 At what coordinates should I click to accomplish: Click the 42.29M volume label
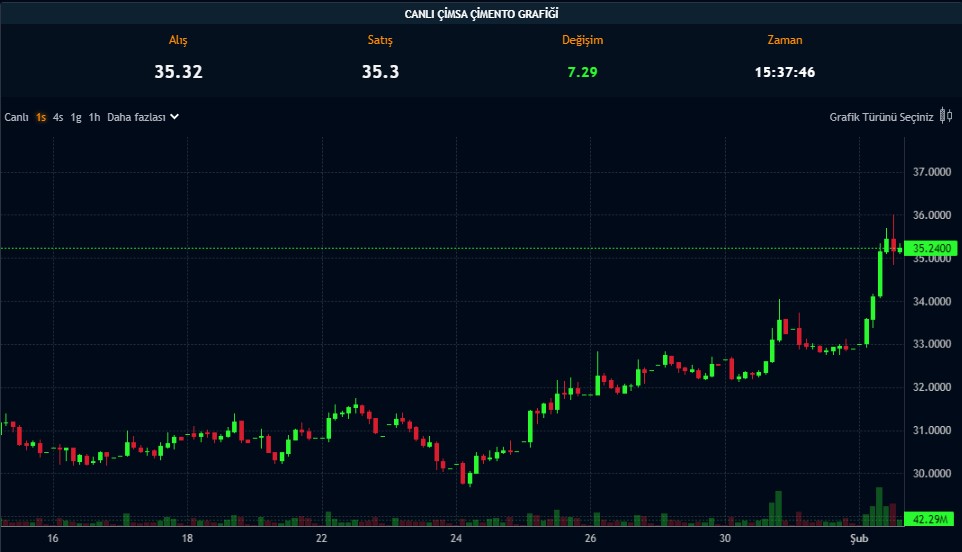click(931, 518)
